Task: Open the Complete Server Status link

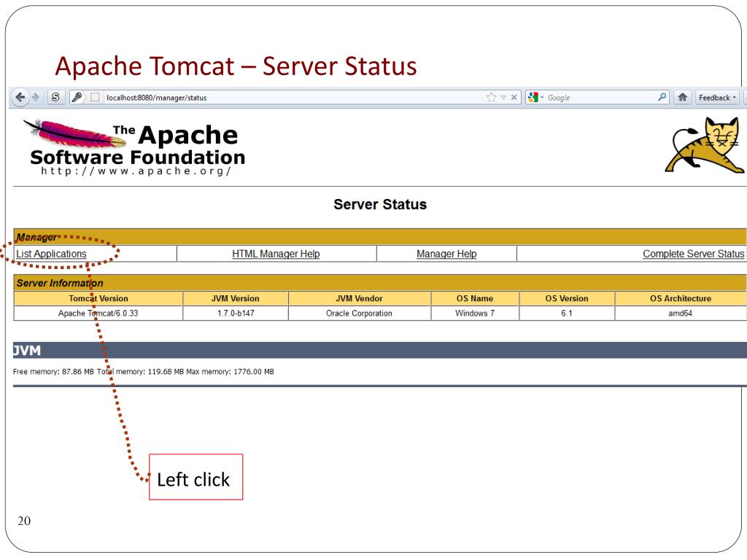Action: pyautogui.click(x=693, y=254)
